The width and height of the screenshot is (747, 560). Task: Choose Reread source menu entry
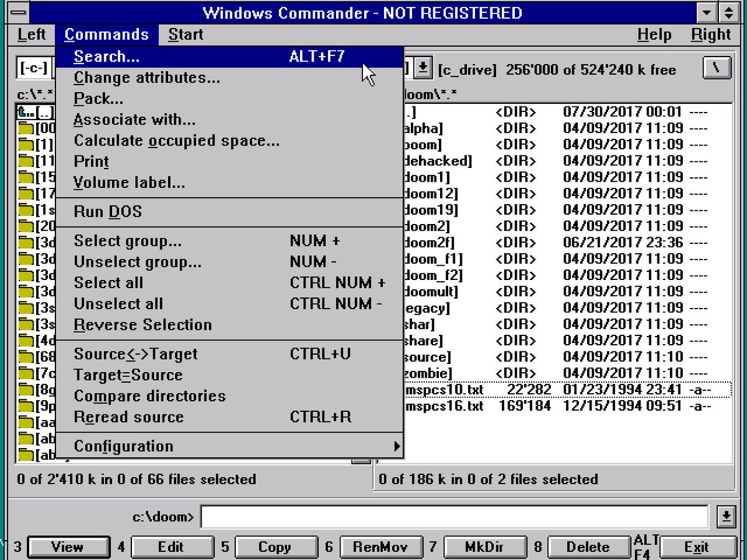point(230,417)
